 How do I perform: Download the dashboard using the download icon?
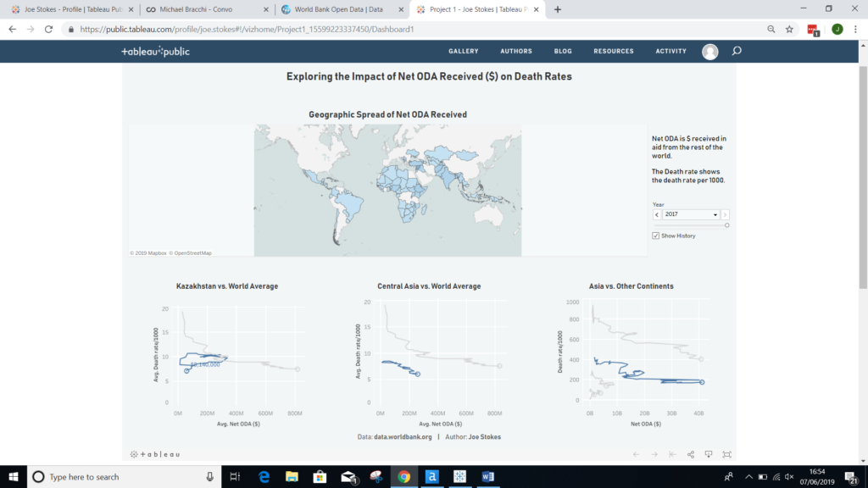coord(709,454)
